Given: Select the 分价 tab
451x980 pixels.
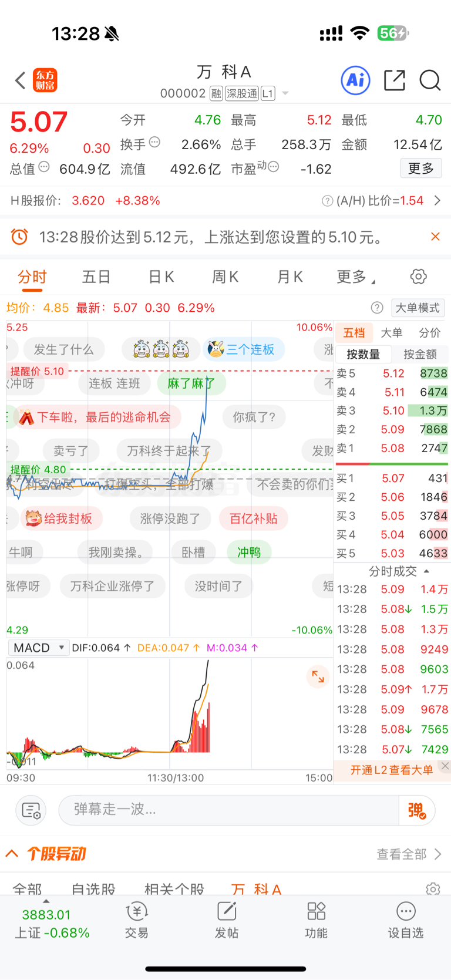Looking at the screenshot, I should pyautogui.click(x=429, y=333).
